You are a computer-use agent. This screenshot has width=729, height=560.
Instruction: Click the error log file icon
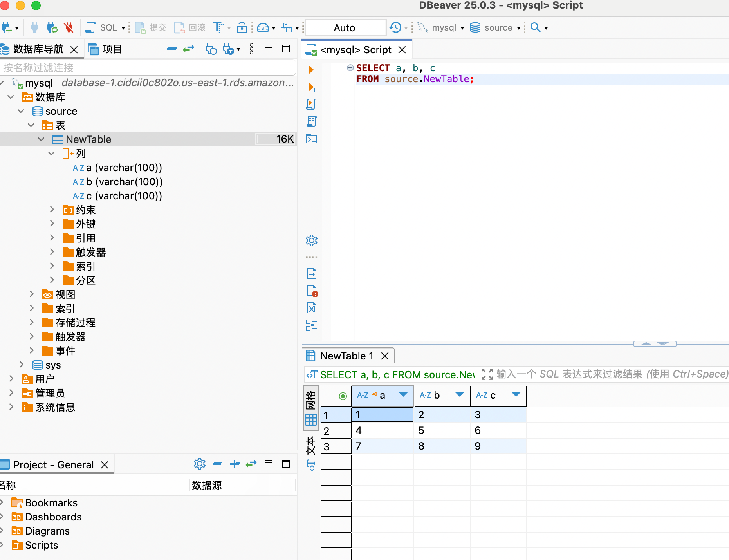point(312,291)
